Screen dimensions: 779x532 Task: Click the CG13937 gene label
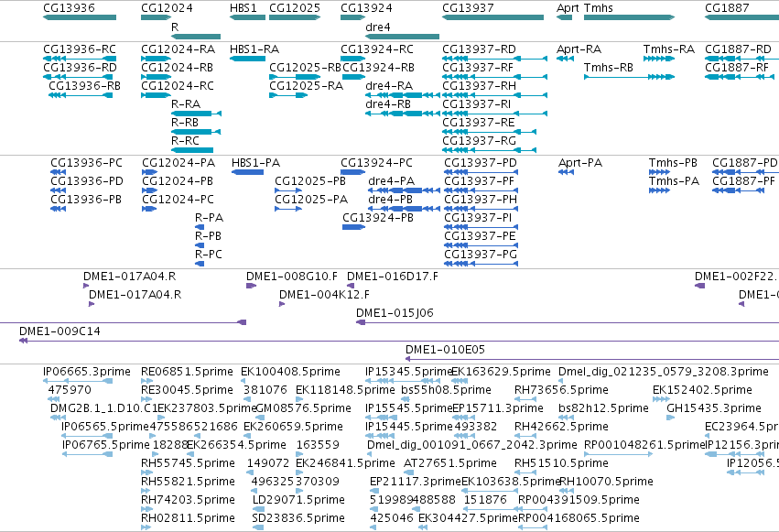[x=468, y=8]
